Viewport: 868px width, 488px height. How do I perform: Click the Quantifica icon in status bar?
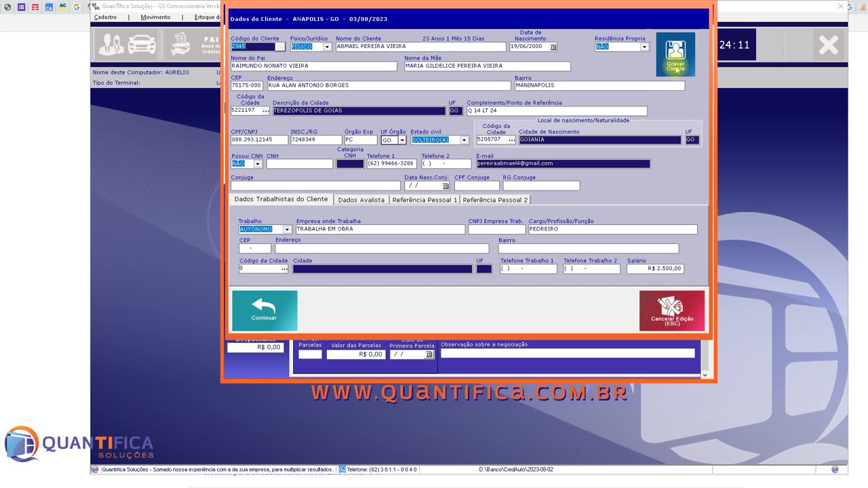[96, 469]
